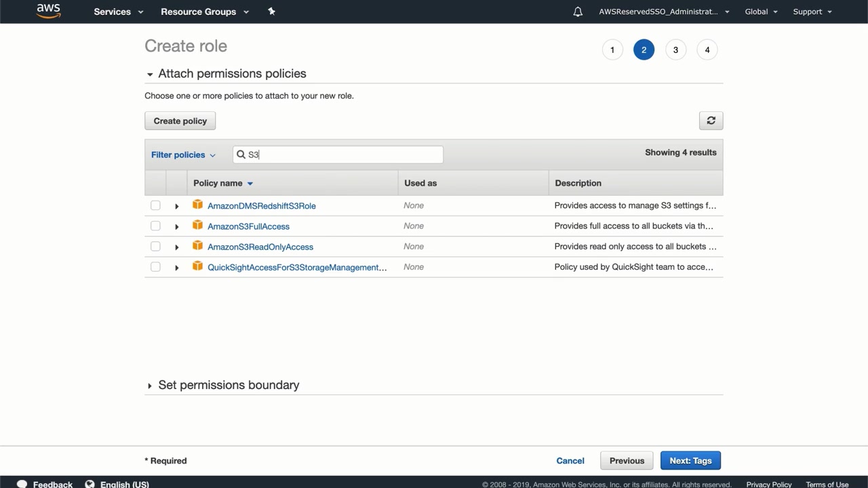Screen dimensions: 868x488
Task: Click the AWS logo home icon
Action: click(48, 12)
